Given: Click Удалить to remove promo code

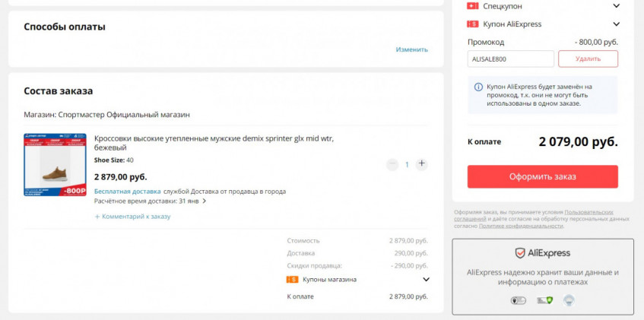Looking at the screenshot, I should click(x=588, y=59).
